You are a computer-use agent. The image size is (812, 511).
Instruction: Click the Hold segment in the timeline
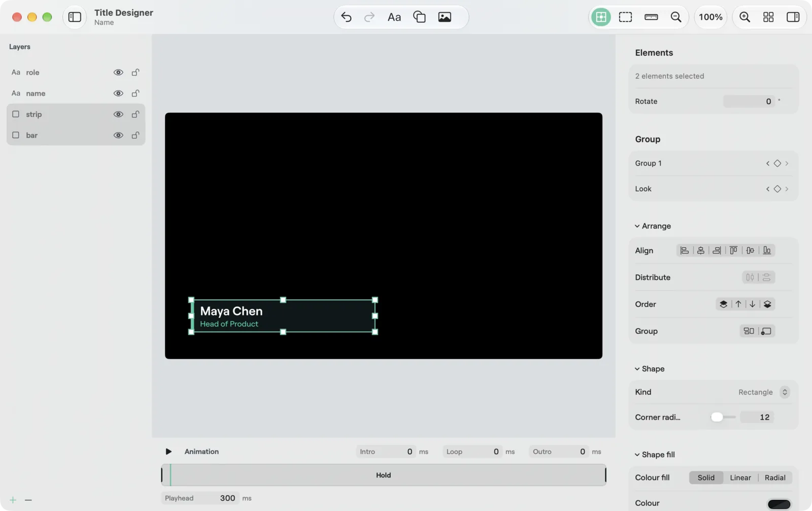[x=384, y=475]
